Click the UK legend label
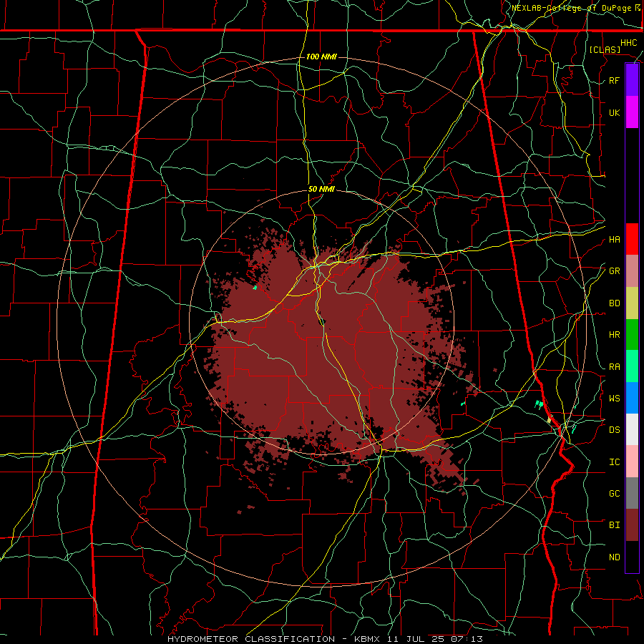644x644 pixels. (x=614, y=112)
